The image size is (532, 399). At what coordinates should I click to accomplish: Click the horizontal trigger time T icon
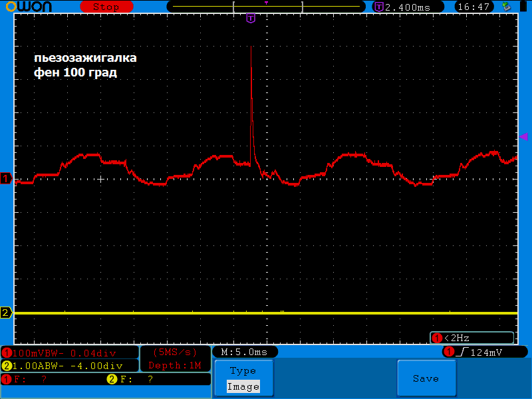pos(379,7)
